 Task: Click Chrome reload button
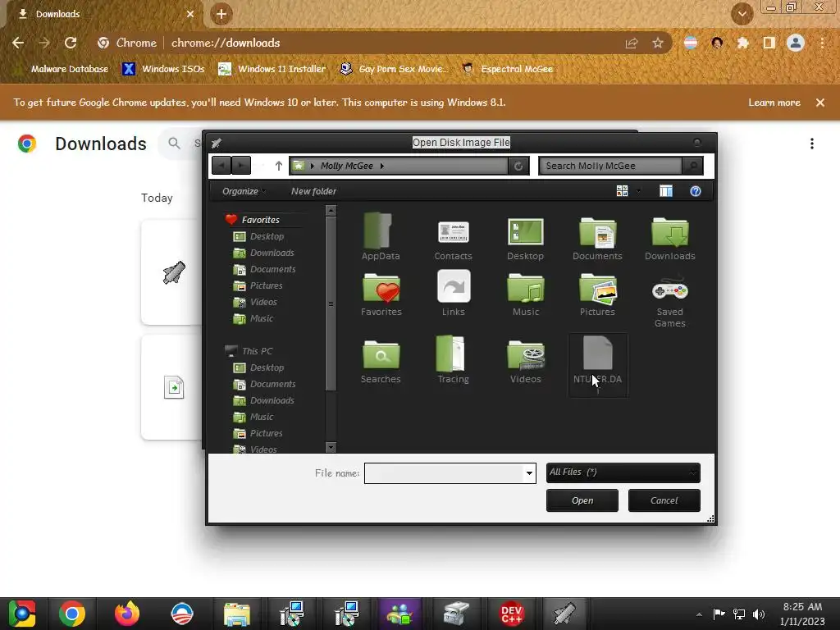[71, 43]
